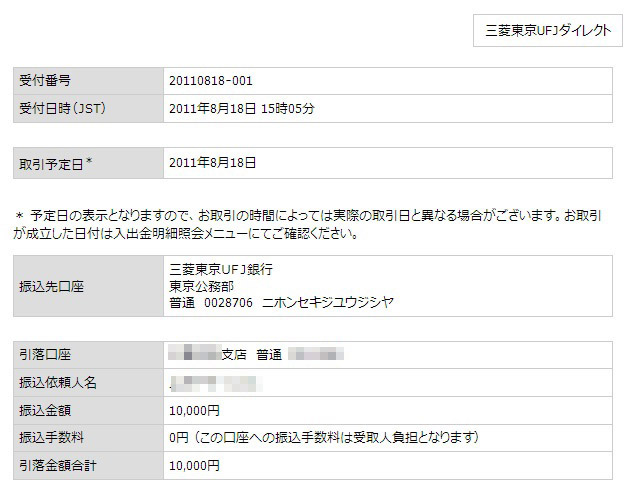
Task: Click the timestamp 2011年8月18日 15時05分
Action: (242, 108)
